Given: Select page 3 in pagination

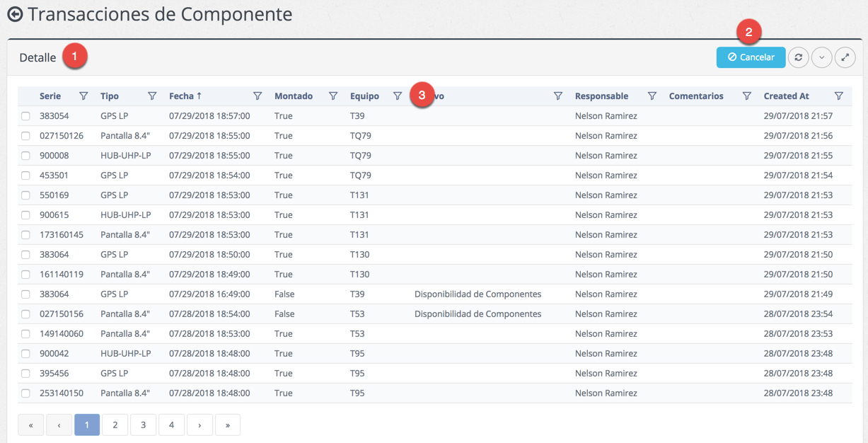Looking at the screenshot, I should (144, 425).
